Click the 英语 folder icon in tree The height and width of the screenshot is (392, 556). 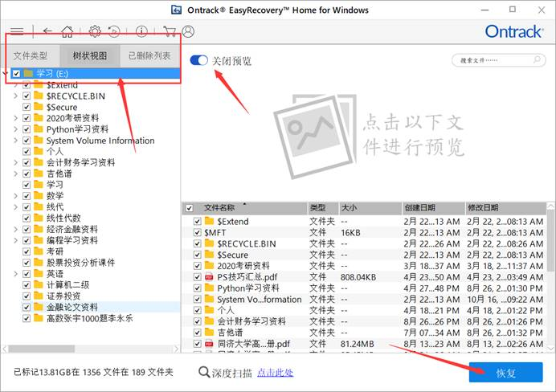click(39, 274)
